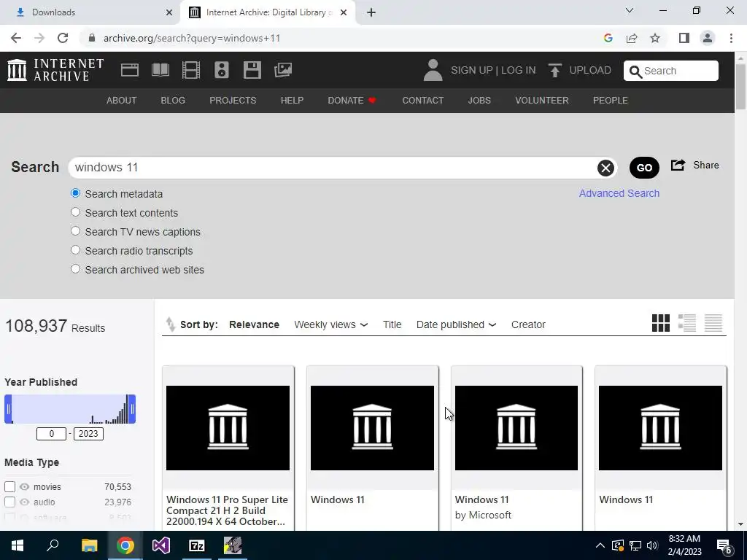This screenshot has width=747, height=560.
Task: Open the Software floppy disk icon
Action: (252, 70)
